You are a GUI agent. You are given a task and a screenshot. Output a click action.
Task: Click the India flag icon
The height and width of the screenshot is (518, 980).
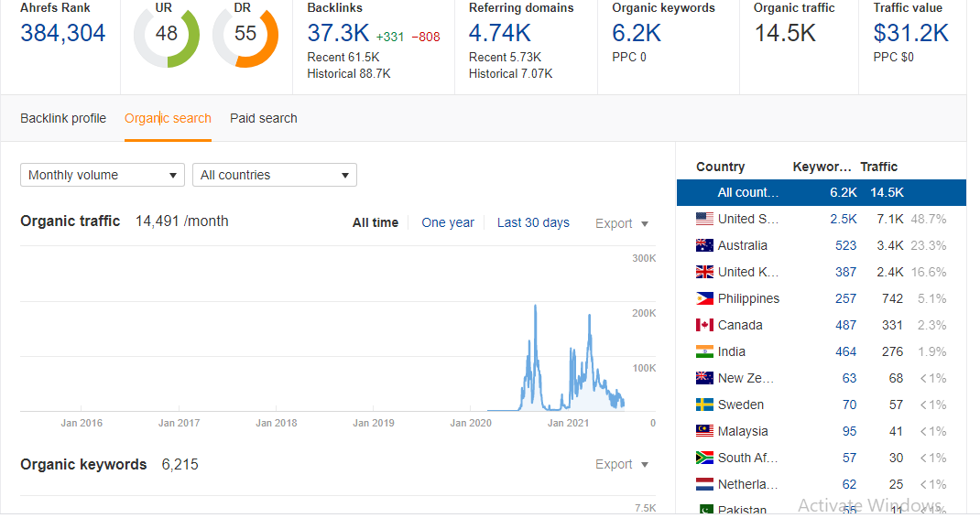704,351
